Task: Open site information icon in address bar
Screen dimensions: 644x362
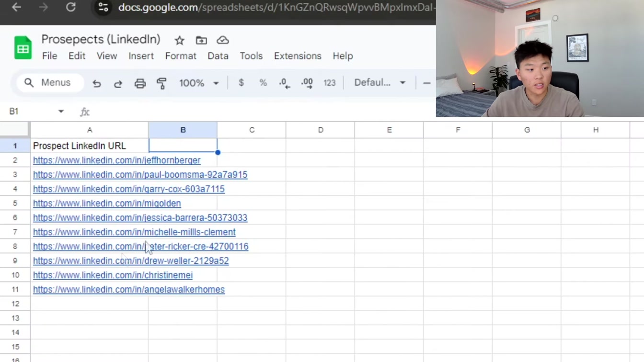Action: pyautogui.click(x=103, y=7)
